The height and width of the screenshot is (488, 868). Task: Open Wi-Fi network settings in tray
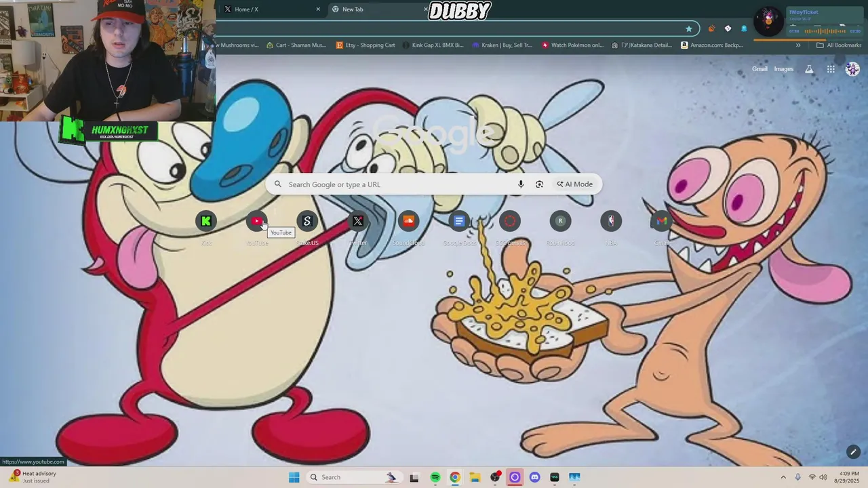click(x=812, y=477)
